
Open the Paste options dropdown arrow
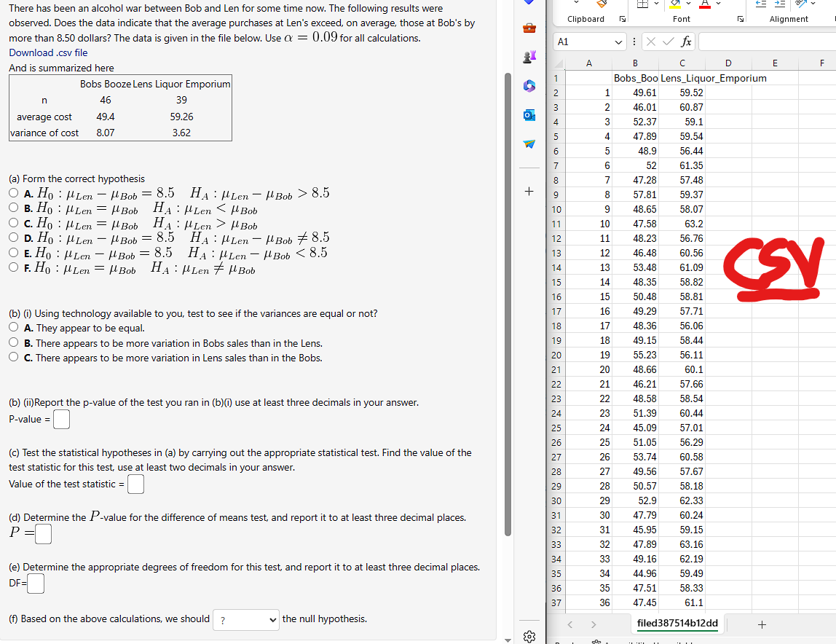(576, 3)
